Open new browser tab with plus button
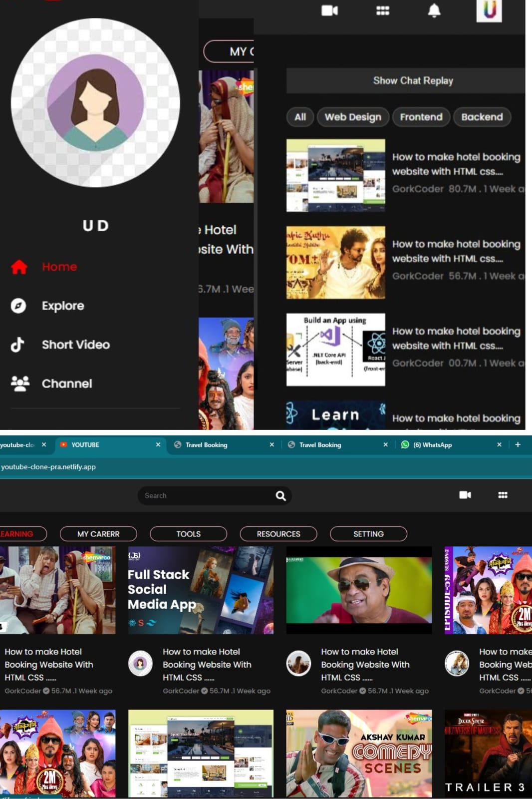Viewport: 532px width, 799px height. (x=518, y=444)
